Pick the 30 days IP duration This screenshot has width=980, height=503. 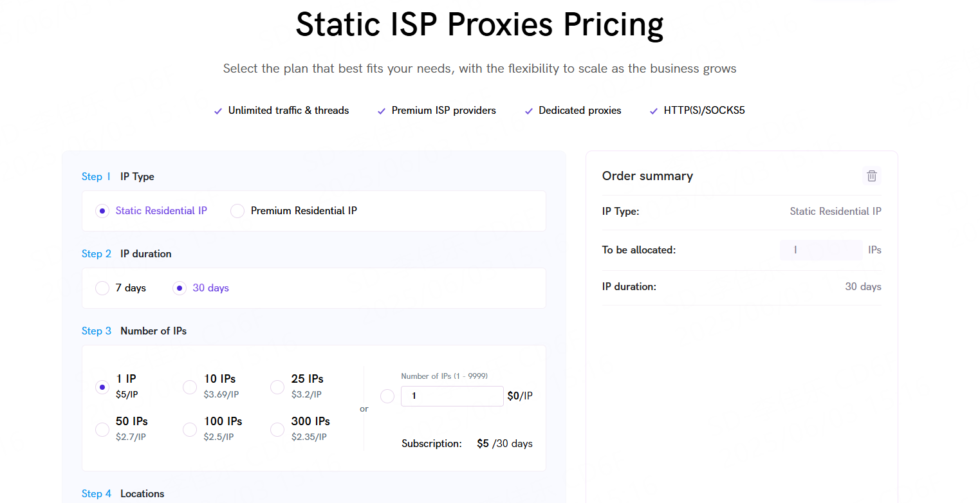coord(180,288)
